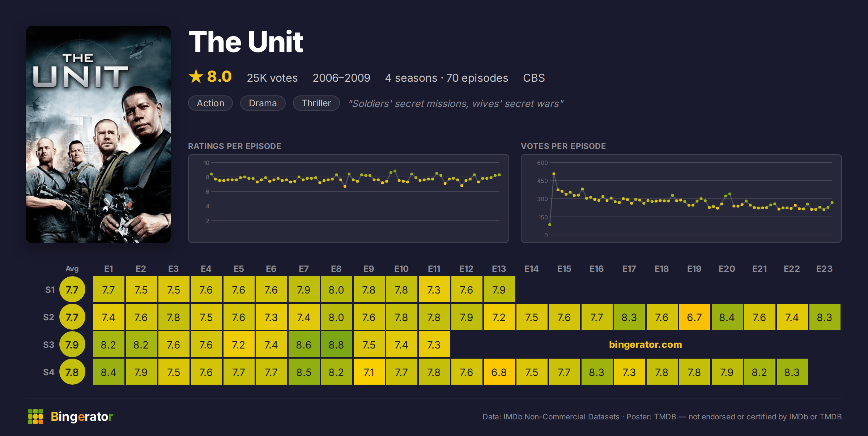The image size is (868, 436).
Task: Open The Unit poster thumbnail
Action: click(98, 134)
